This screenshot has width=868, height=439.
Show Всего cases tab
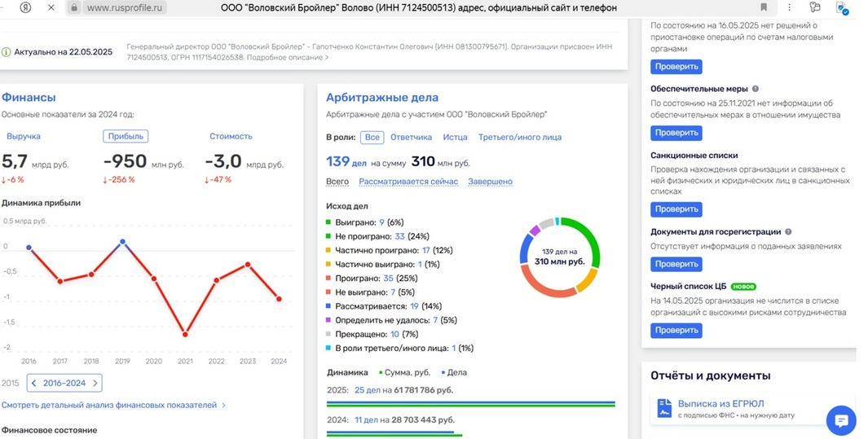[337, 182]
